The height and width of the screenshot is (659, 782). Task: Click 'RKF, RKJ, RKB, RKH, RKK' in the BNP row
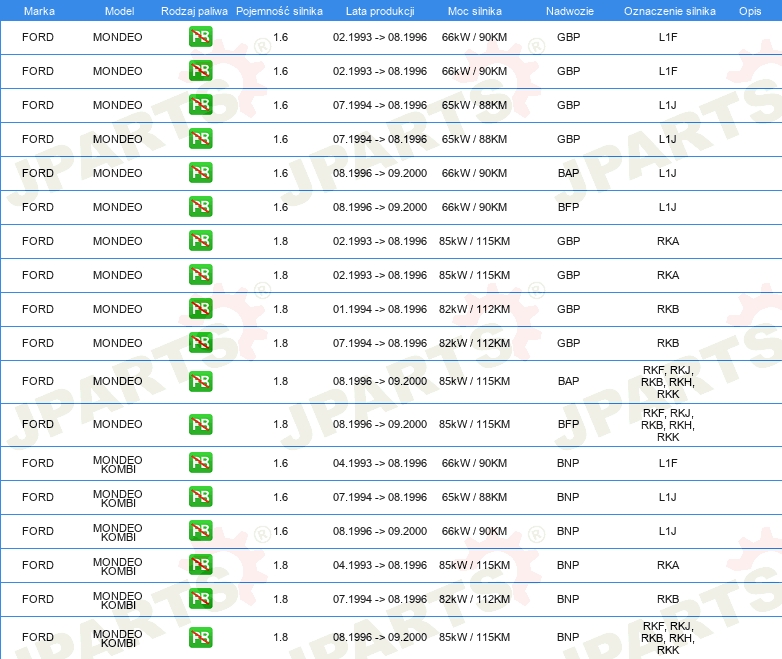tap(668, 638)
